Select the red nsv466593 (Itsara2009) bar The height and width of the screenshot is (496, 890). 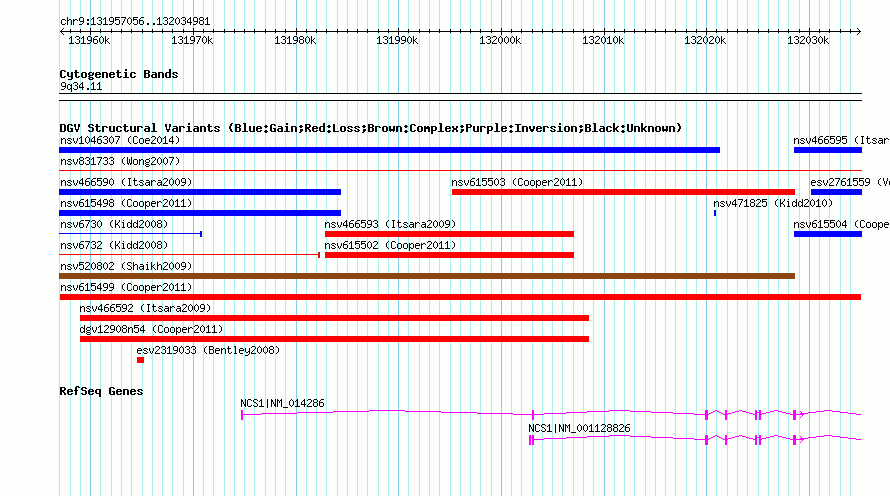pyautogui.click(x=449, y=234)
